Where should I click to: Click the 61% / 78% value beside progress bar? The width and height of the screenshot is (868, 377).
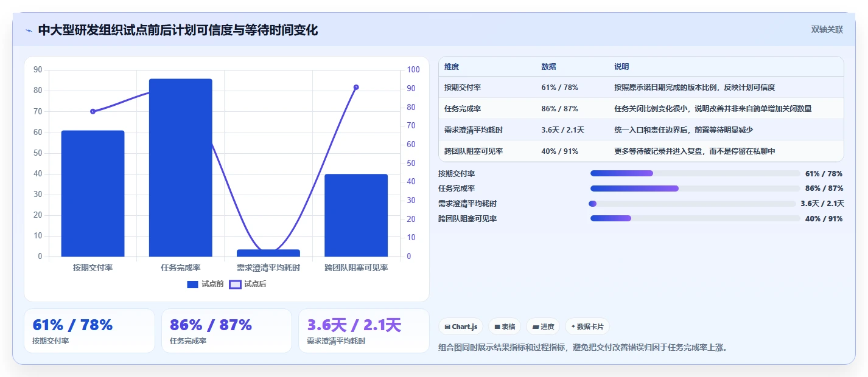824,173
